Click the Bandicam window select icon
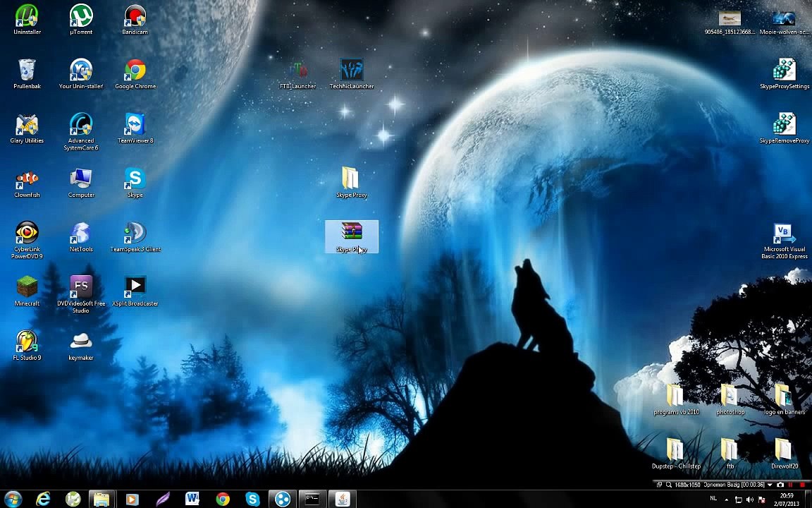The height and width of the screenshot is (508, 812). coord(659,485)
